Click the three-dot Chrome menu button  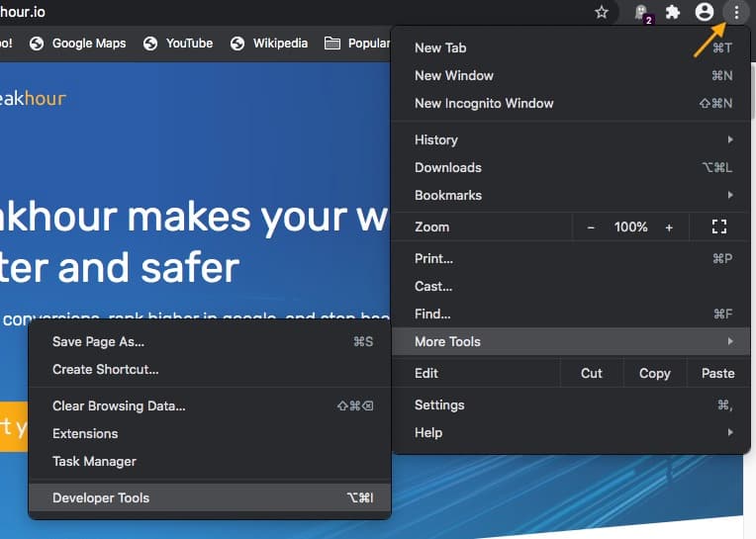(736, 12)
